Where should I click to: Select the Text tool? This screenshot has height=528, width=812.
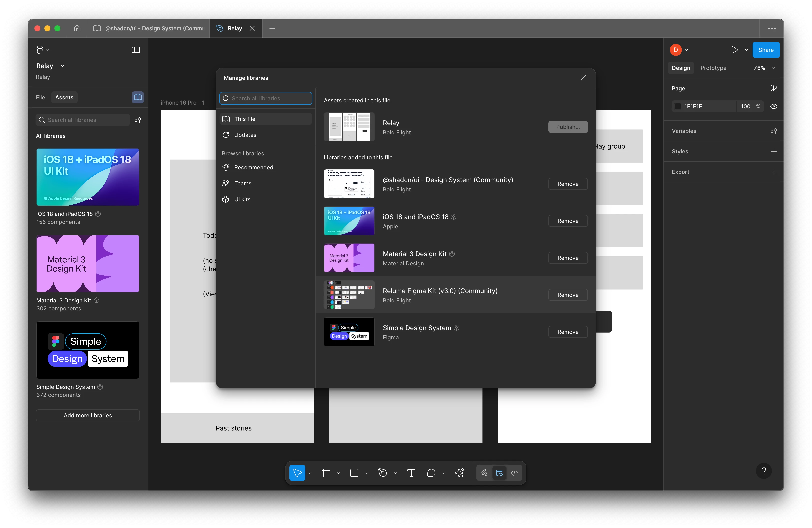pos(411,473)
